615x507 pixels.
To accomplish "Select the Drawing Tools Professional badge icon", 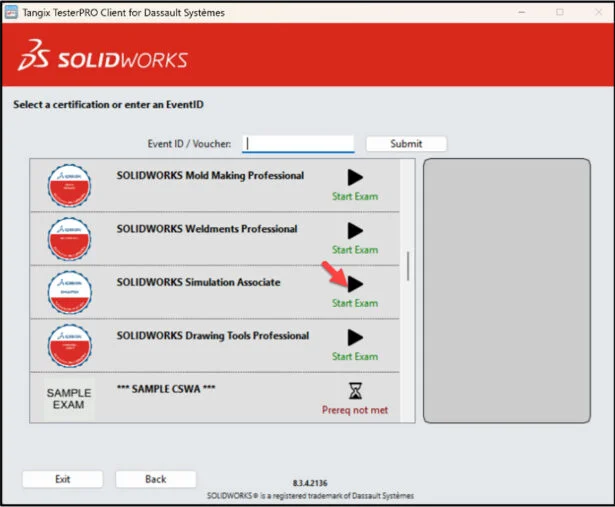I will (x=70, y=345).
